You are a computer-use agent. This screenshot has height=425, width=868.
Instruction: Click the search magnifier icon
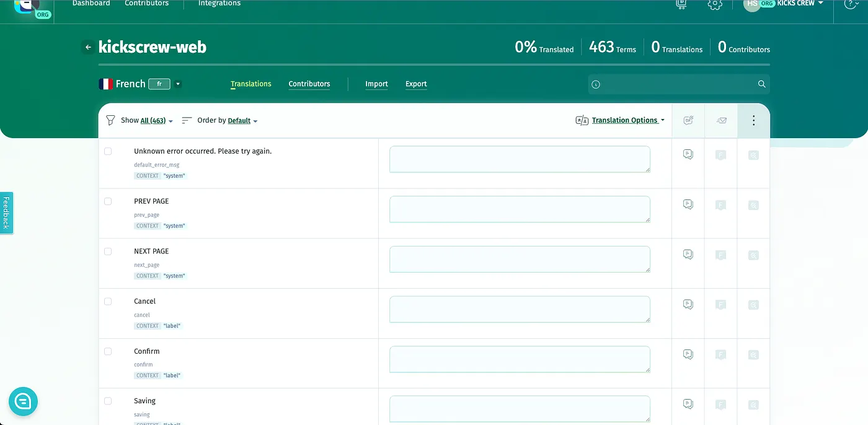tap(761, 84)
